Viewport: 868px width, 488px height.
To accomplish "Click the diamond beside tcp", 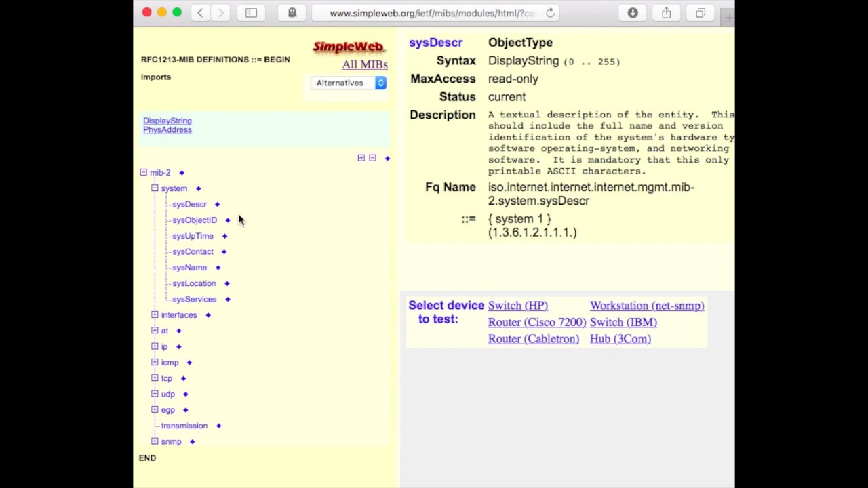I will tap(183, 378).
